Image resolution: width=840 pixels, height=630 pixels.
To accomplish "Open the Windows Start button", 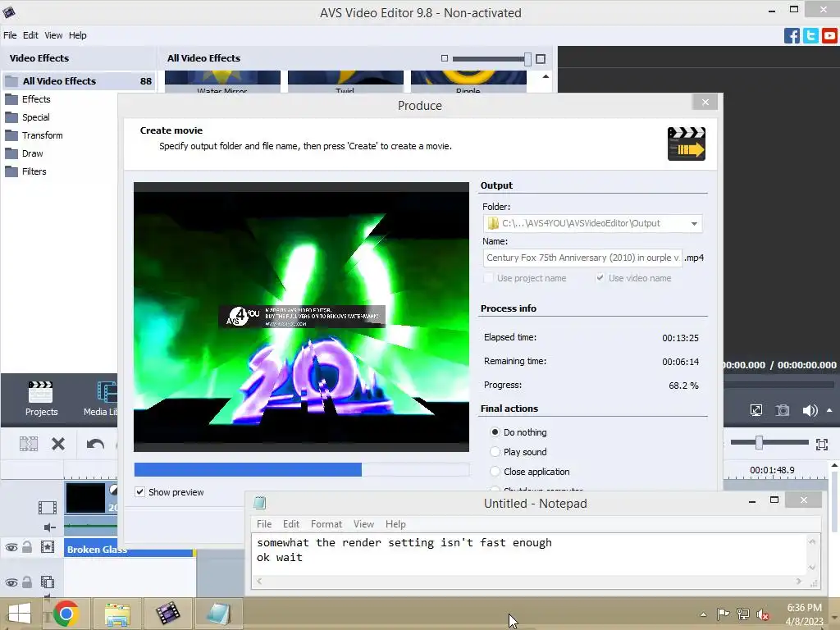I will click(x=20, y=614).
